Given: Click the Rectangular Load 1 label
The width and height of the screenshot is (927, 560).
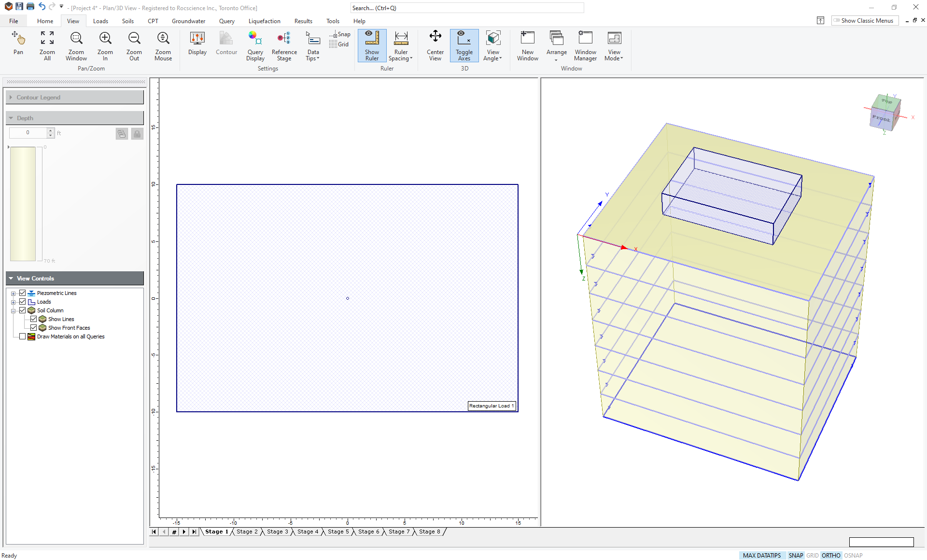Looking at the screenshot, I should pyautogui.click(x=491, y=406).
